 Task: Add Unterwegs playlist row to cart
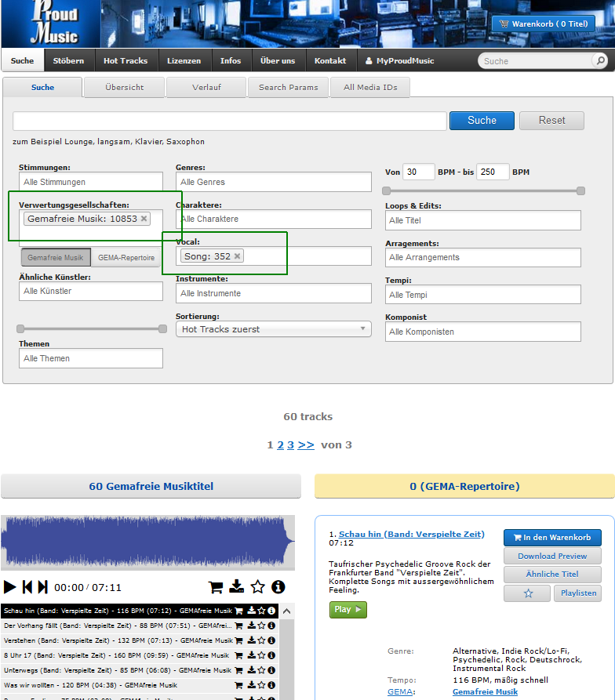(239, 670)
